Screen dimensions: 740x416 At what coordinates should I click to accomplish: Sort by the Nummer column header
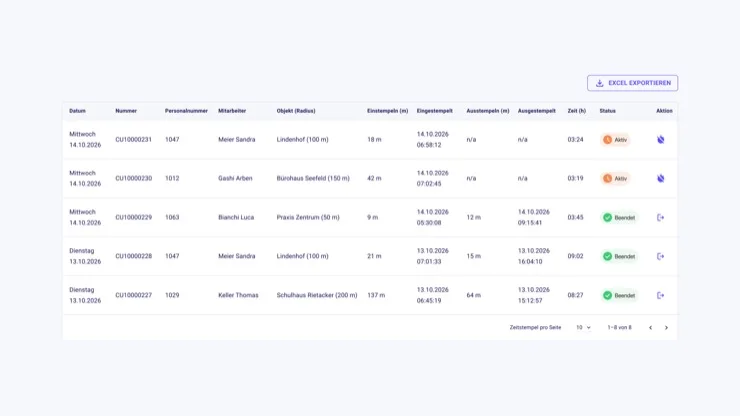pyautogui.click(x=126, y=111)
